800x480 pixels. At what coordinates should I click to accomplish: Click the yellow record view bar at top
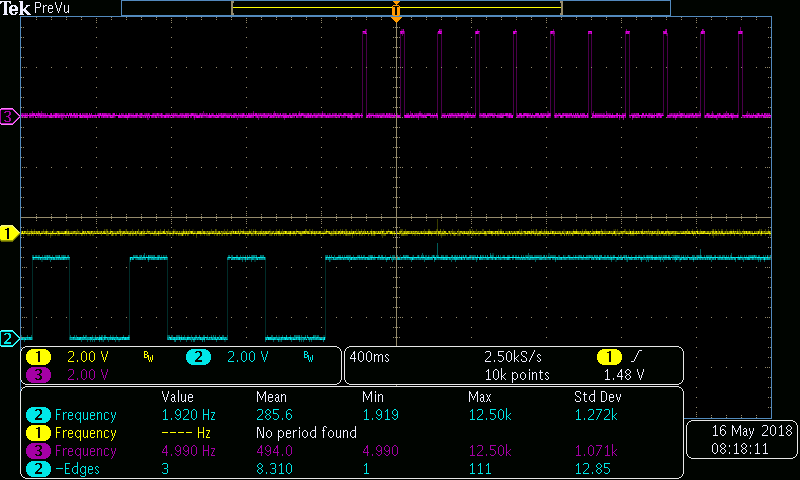point(397,8)
